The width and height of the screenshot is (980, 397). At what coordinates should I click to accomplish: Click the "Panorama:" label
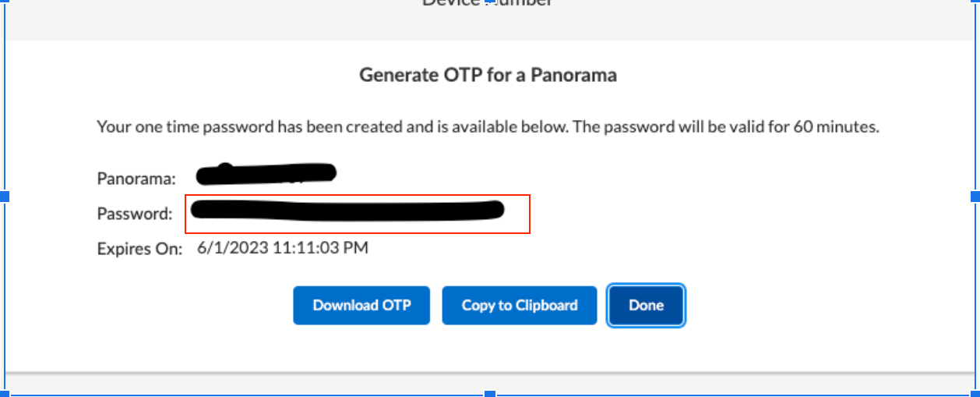point(136,178)
